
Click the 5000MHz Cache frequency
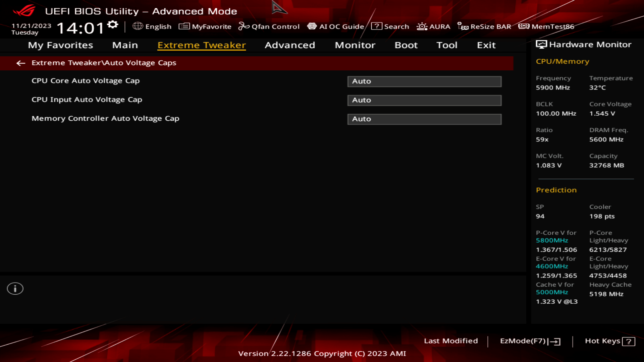pyautogui.click(x=552, y=292)
